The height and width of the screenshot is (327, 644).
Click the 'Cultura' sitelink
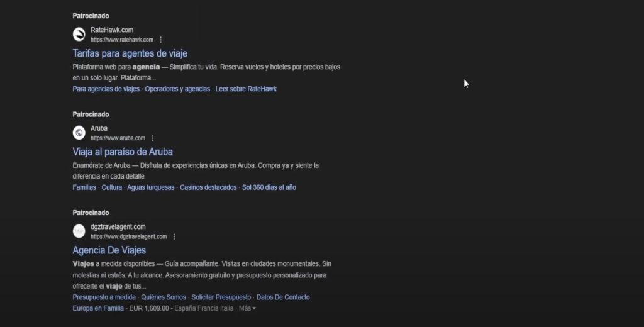click(x=112, y=187)
